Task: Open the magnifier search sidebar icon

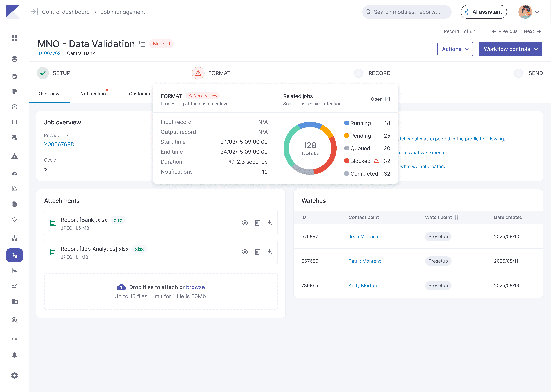Action: click(x=14, y=320)
